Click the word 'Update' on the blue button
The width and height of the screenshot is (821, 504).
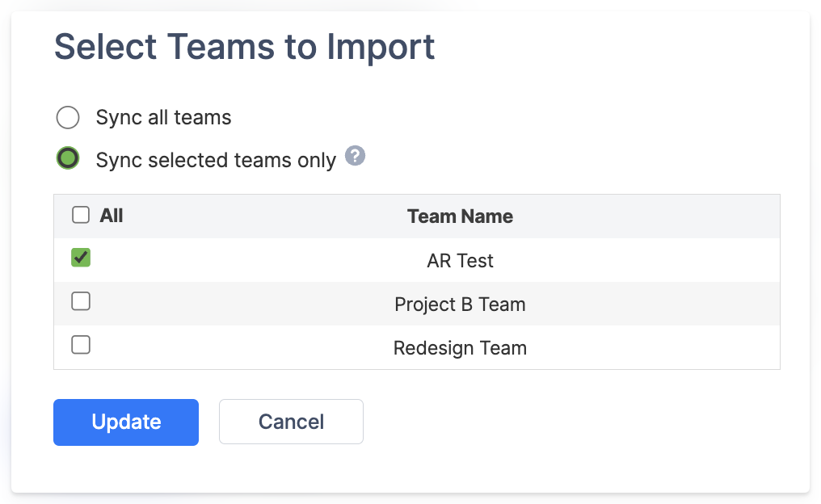pos(126,422)
